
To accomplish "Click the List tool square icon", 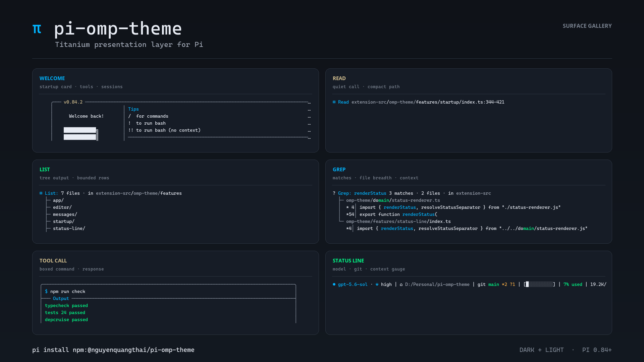I will click(x=41, y=193).
